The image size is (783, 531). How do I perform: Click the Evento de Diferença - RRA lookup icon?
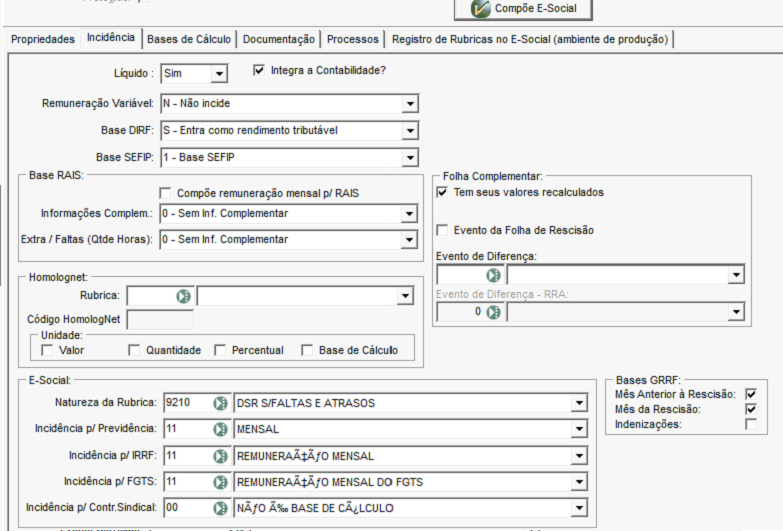tap(493, 312)
